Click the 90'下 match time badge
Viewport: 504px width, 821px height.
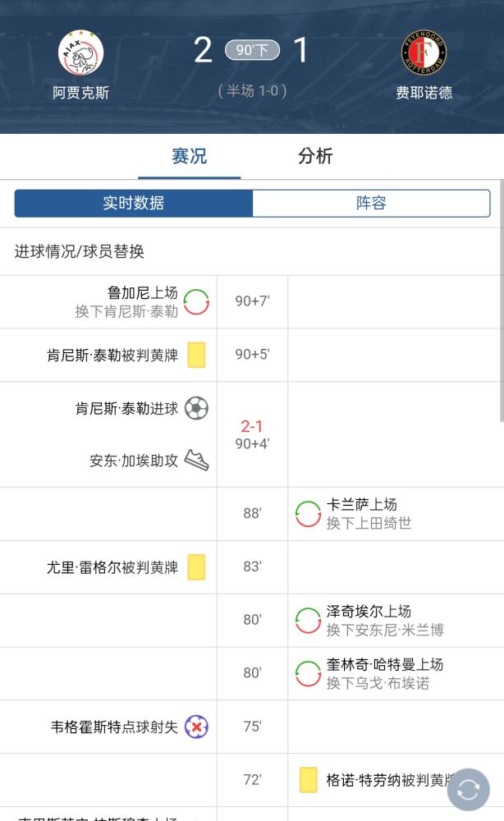252,50
